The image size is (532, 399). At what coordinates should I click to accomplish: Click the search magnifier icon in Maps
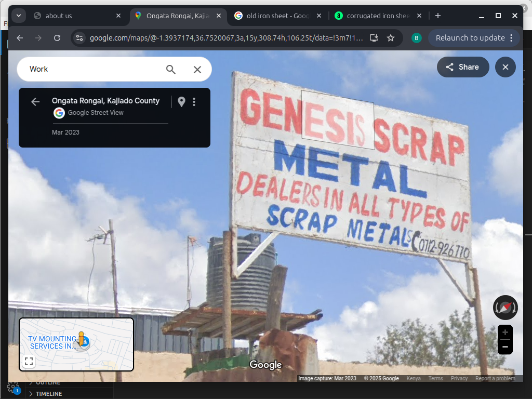170,69
